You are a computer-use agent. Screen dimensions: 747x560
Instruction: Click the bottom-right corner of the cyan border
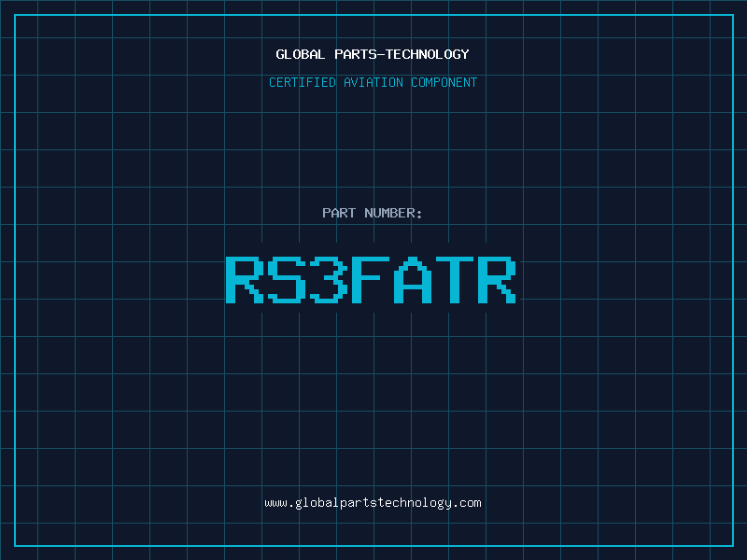click(733, 546)
